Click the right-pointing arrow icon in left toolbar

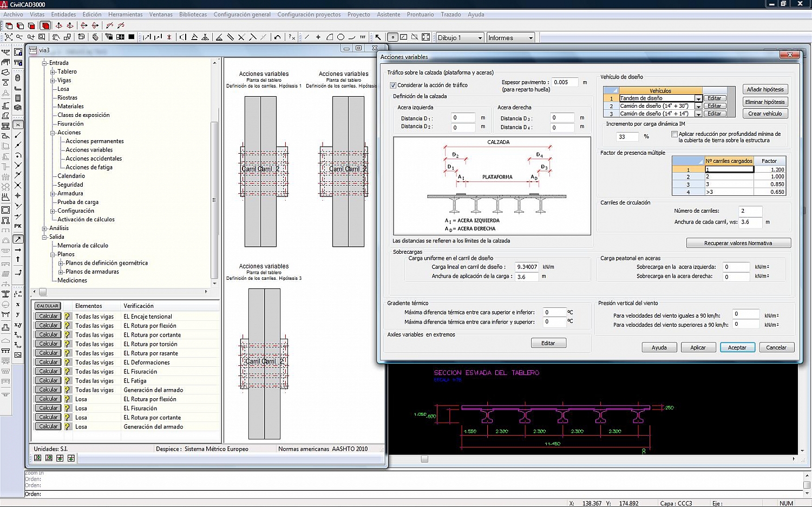coord(18,250)
